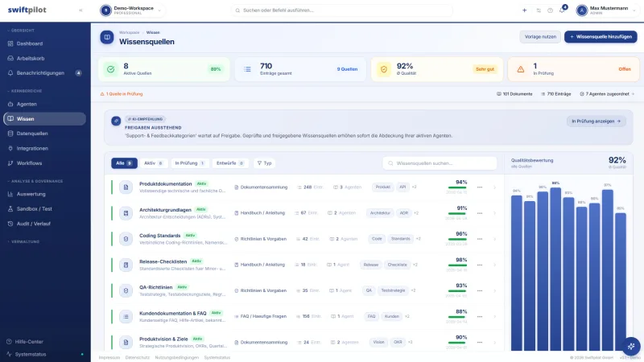Select the In Prüfung filter tab
This screenshot has height=362, width=644.
(x=190, y=163)
